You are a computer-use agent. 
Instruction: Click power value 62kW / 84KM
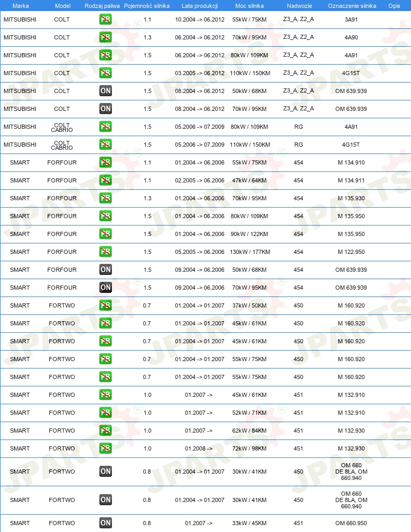click(249, 431)
